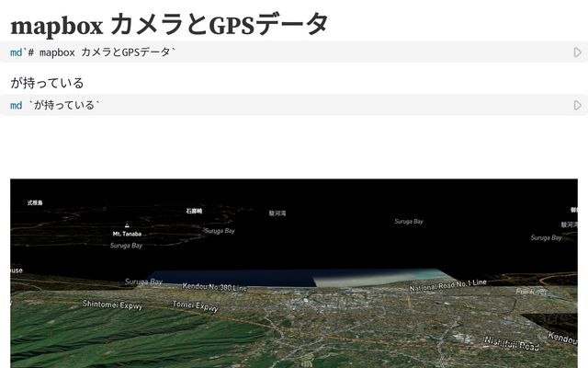Click the 石廊崎 cape label
This screenshot has width=588, height=368.
(x=194, y=210)
